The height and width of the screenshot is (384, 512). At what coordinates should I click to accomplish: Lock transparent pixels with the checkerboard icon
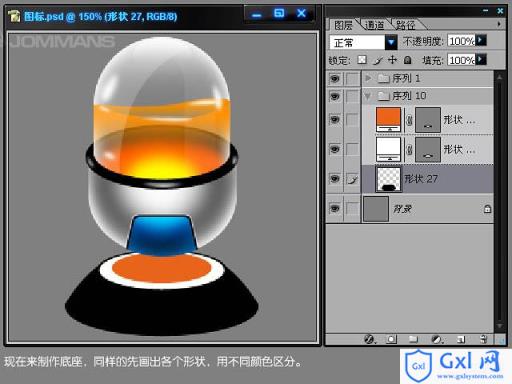coord(362,60)
